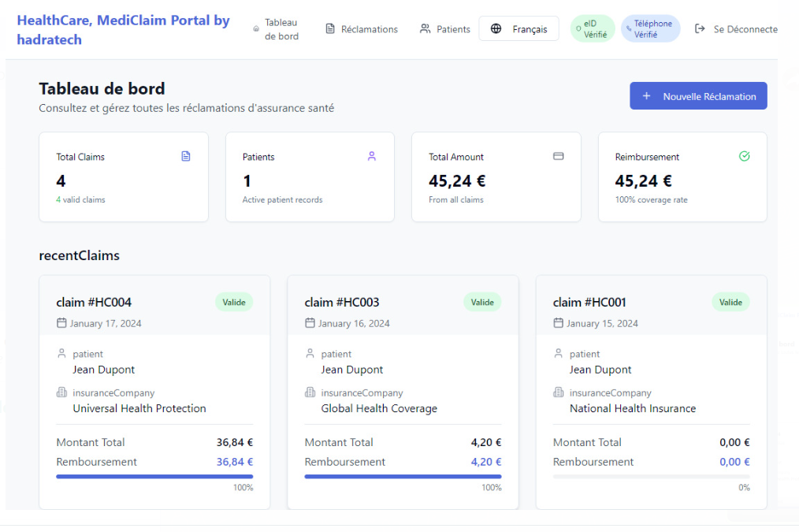Go to the Réclamations page
The image size is (799, 532).
(x=362, y=29)
